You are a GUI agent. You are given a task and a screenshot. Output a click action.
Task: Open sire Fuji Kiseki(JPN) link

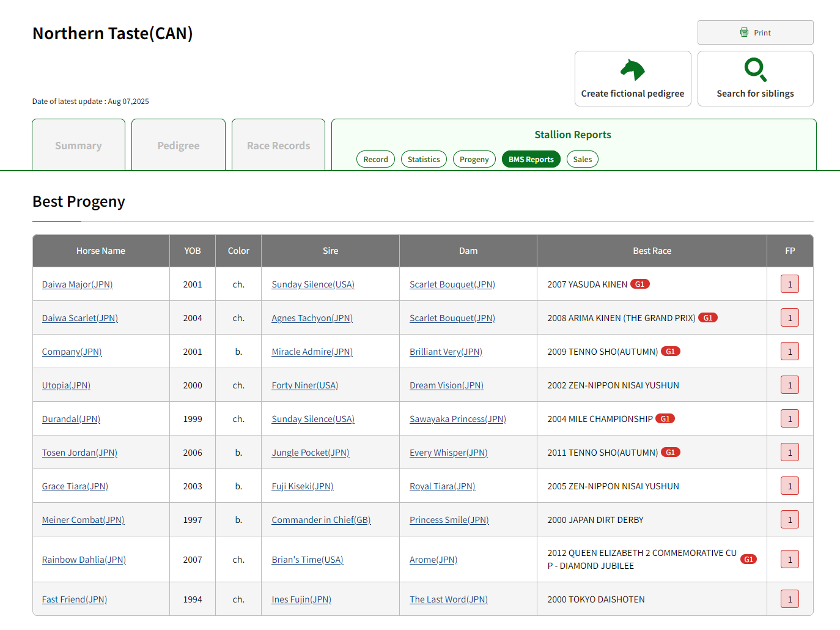click(x=303, y=486)
